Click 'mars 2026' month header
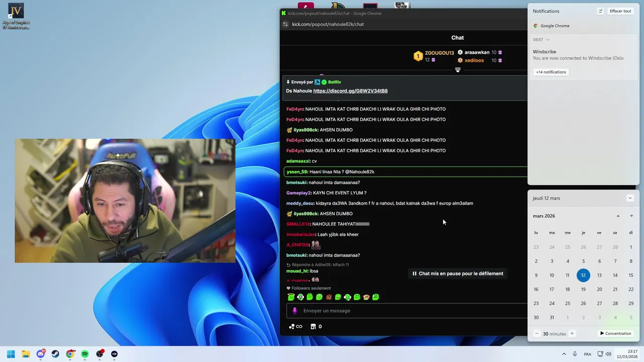 [544, 216]
